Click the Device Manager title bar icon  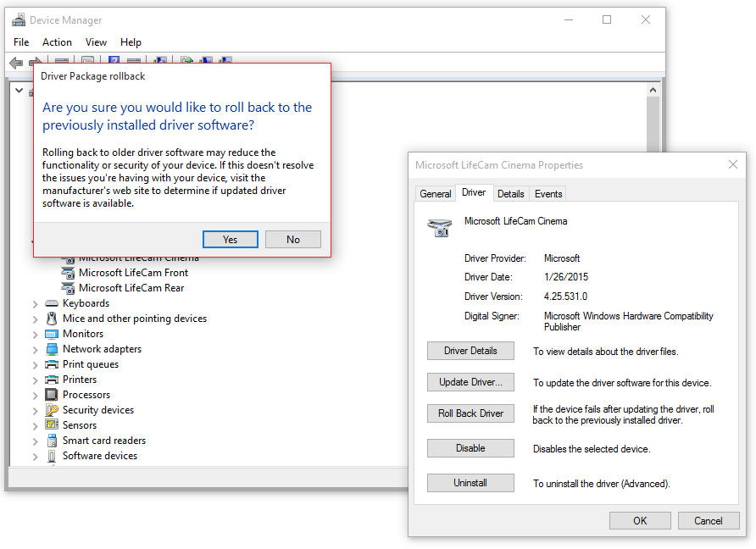(19, 20)
